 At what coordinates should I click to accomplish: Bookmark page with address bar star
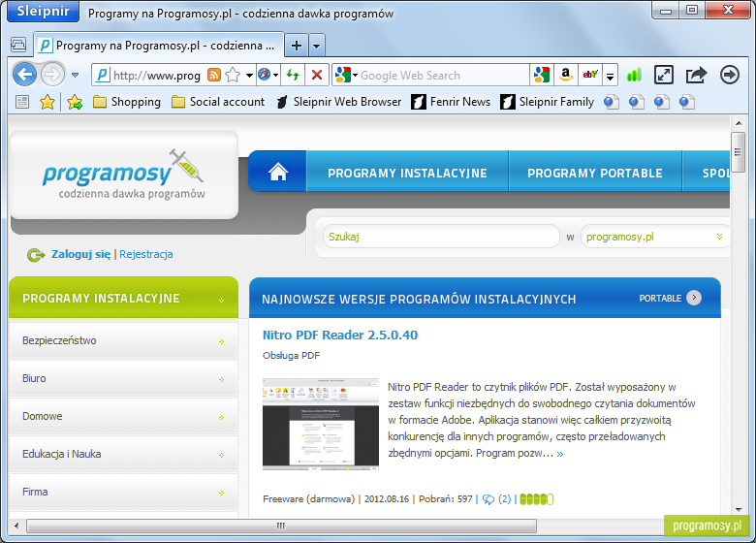[x=233, y=75]
